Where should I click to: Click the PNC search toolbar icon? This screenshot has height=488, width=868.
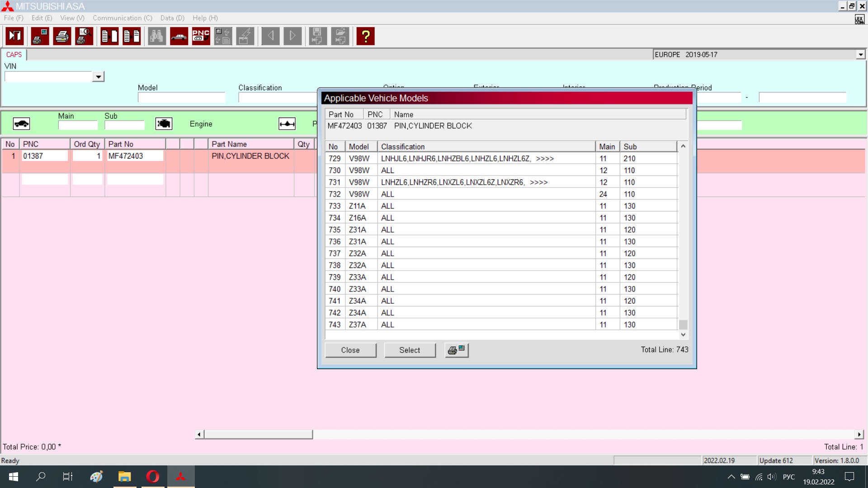click(x=201, y=36)
